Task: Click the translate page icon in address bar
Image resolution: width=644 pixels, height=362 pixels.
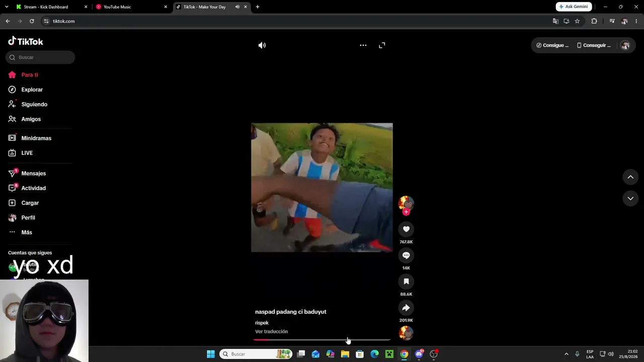Action: coord(555,21)
